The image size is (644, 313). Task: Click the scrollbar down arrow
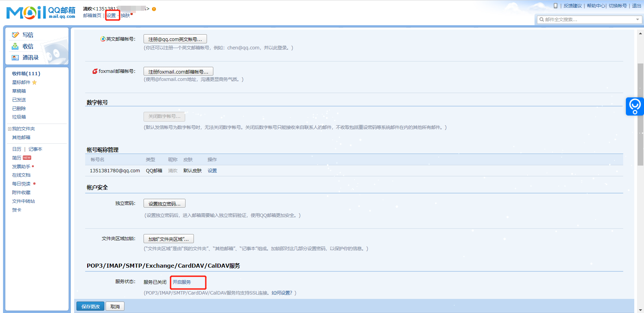(640, 310)
